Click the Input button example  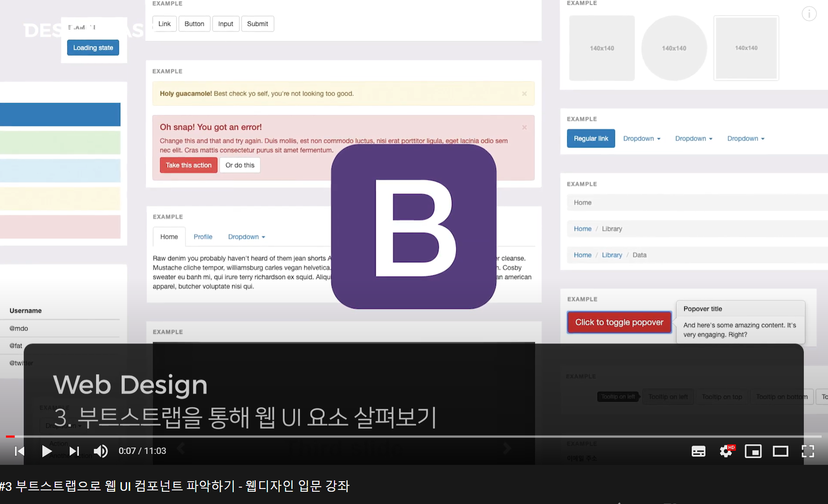[x=226, y=24]
